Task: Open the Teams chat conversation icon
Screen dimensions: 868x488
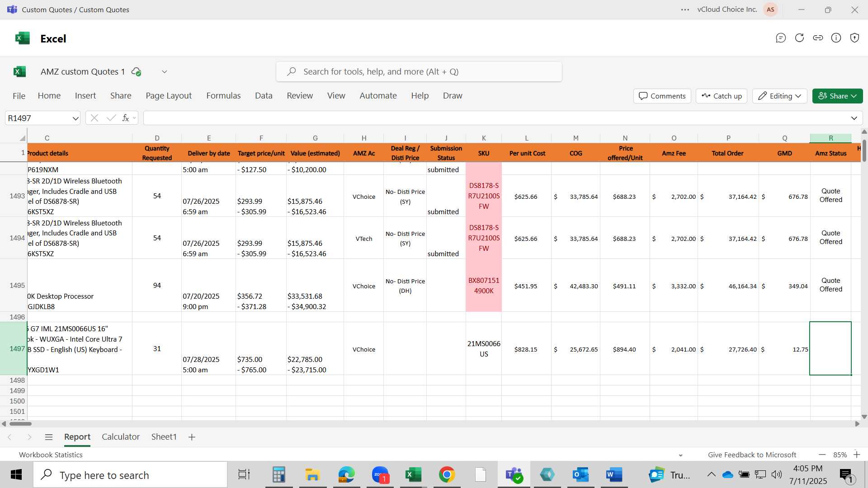Action: (x=781, y=38)
